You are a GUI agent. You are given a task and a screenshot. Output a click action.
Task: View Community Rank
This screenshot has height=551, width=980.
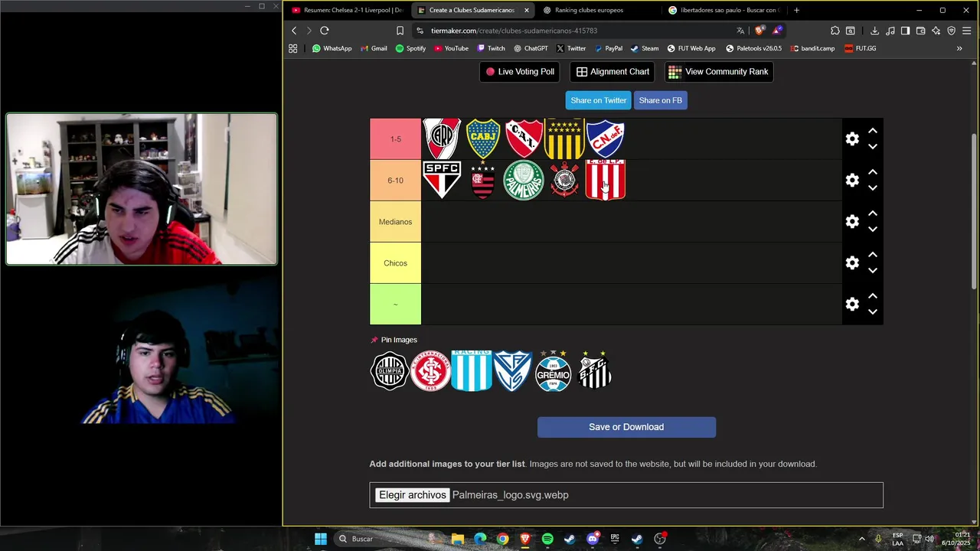tap(718, 72)
